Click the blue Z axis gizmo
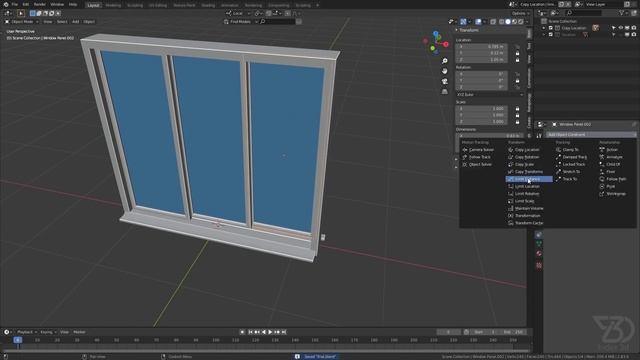 (436, 33)
